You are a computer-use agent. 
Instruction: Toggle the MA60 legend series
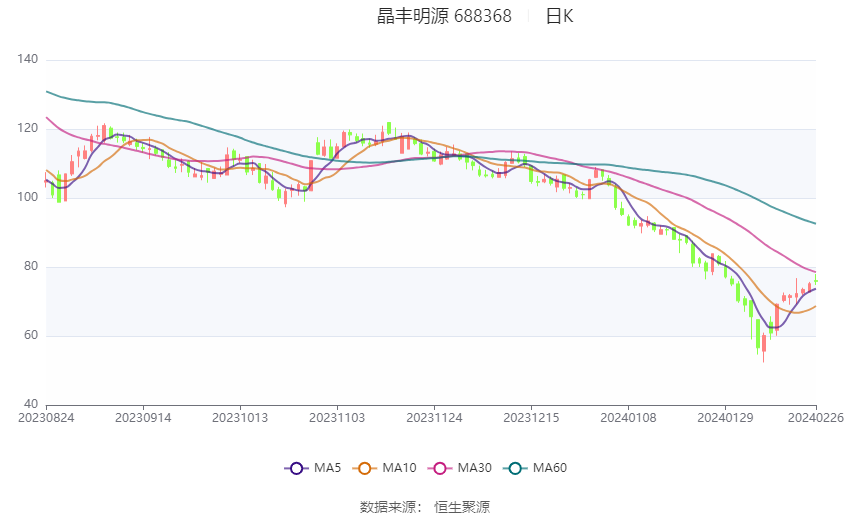pos(535,468)
